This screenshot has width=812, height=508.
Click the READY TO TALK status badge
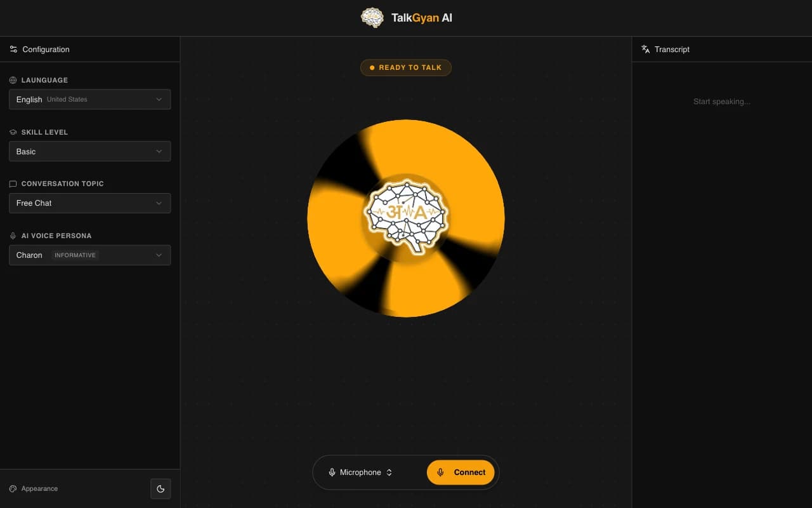coord(406,67)
